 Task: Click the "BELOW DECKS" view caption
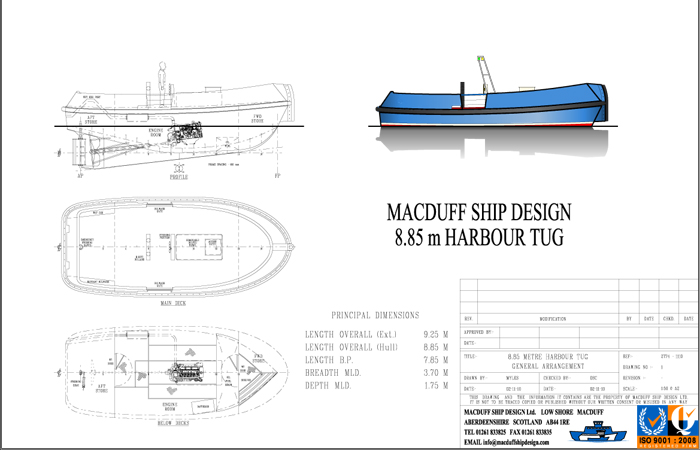[173, 423]
